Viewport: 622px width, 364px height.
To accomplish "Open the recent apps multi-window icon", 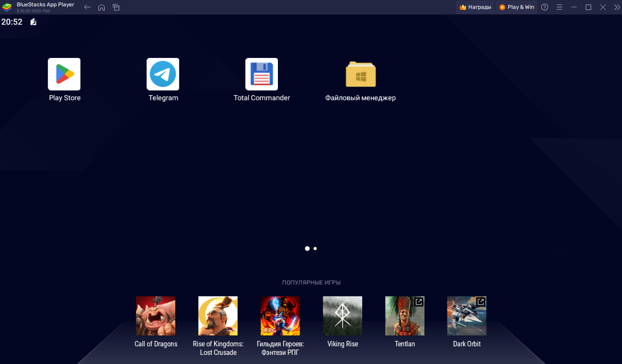I will pyautogui.click(x=116, y=7).
